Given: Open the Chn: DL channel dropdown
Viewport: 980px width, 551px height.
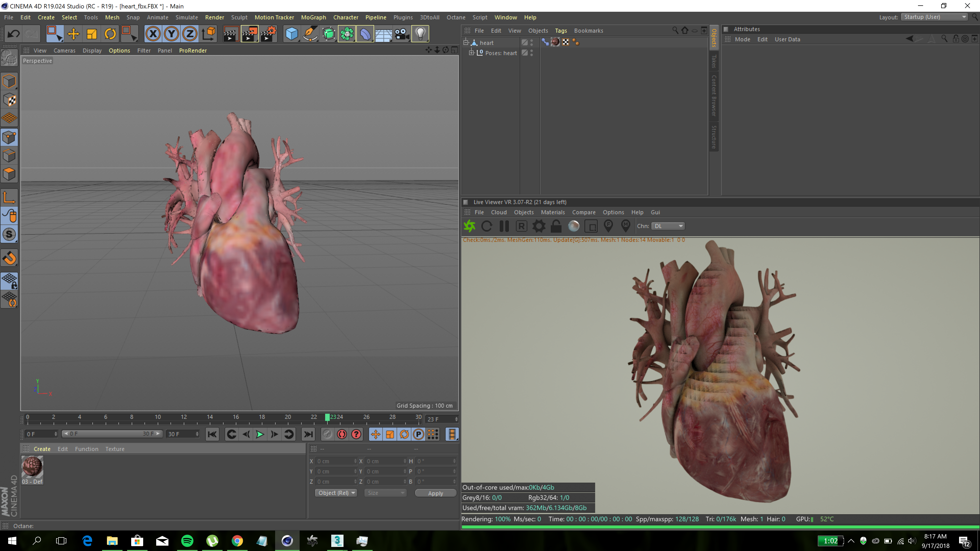Looking at the screenshot, I should pos(668,226).
